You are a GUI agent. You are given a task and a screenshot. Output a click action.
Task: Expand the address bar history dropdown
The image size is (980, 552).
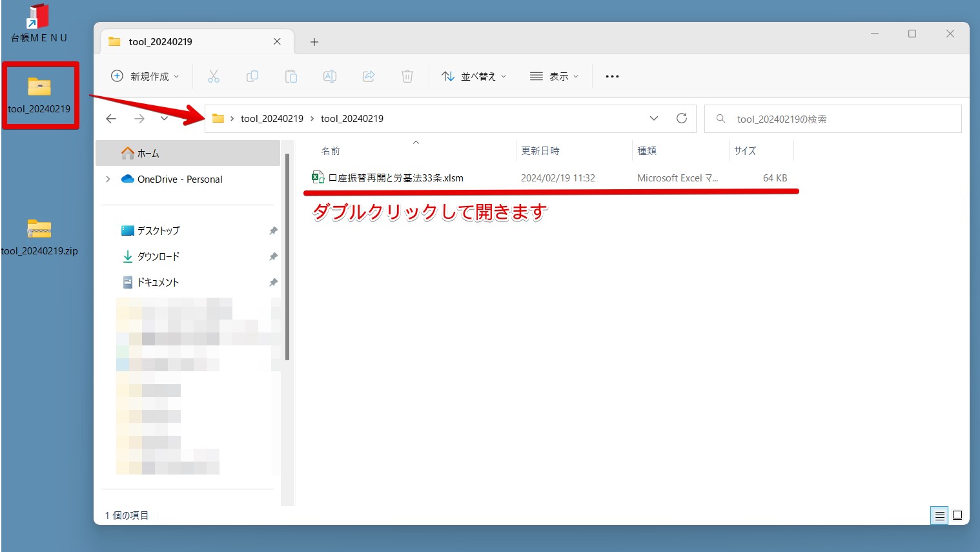(x=654, y=118)
